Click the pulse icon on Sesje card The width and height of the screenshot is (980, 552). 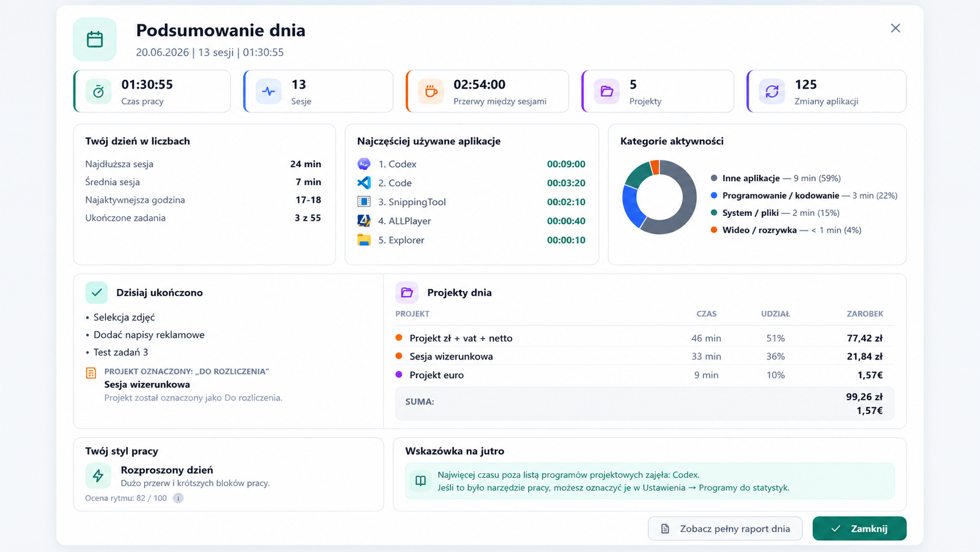coord(268,92)
